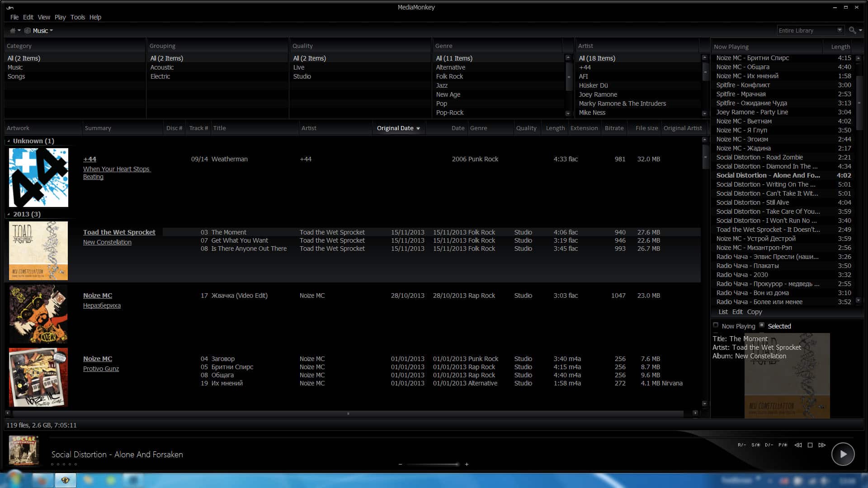
Task: Start playback with the round play button
Action: pos(843,454)
